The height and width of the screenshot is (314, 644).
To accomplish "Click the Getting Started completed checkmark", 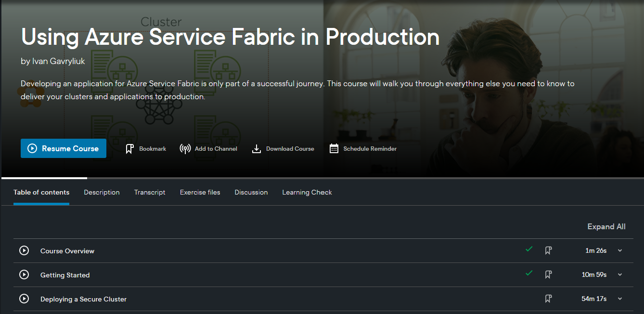I will (529, 273).
